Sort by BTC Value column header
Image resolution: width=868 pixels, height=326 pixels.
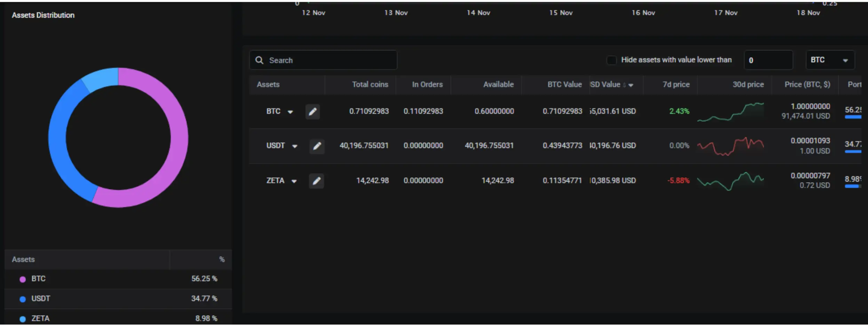click(x=564, y=85)
